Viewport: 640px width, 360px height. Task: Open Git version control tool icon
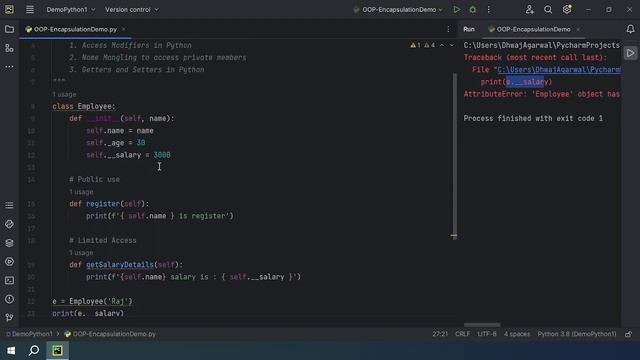click(9, 318)
